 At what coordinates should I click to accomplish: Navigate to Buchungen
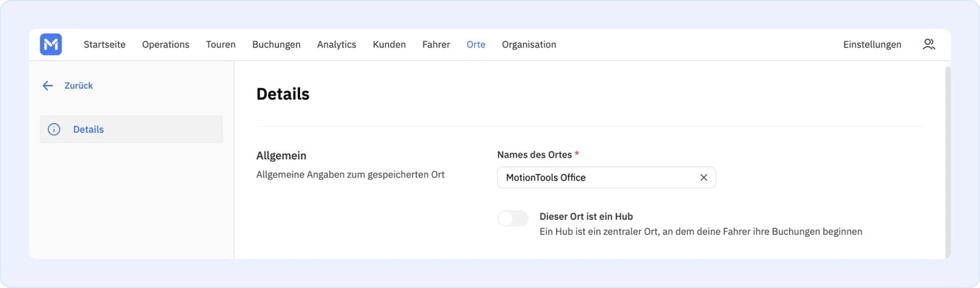click(x=276, y=44)
